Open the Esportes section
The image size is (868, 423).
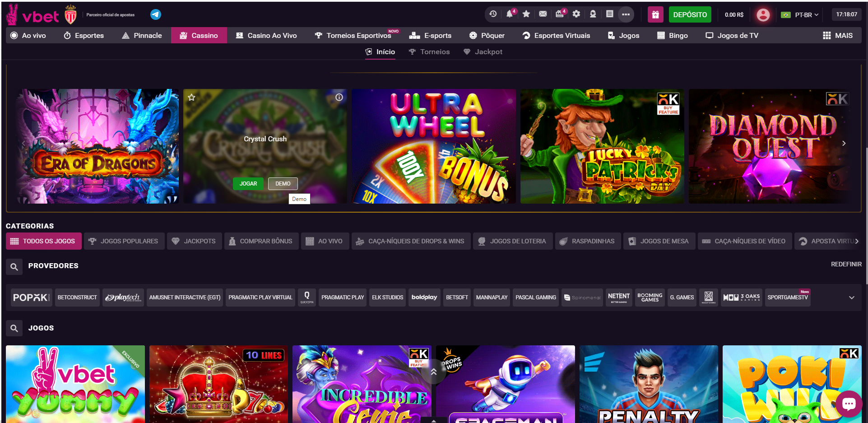point(84,35)
